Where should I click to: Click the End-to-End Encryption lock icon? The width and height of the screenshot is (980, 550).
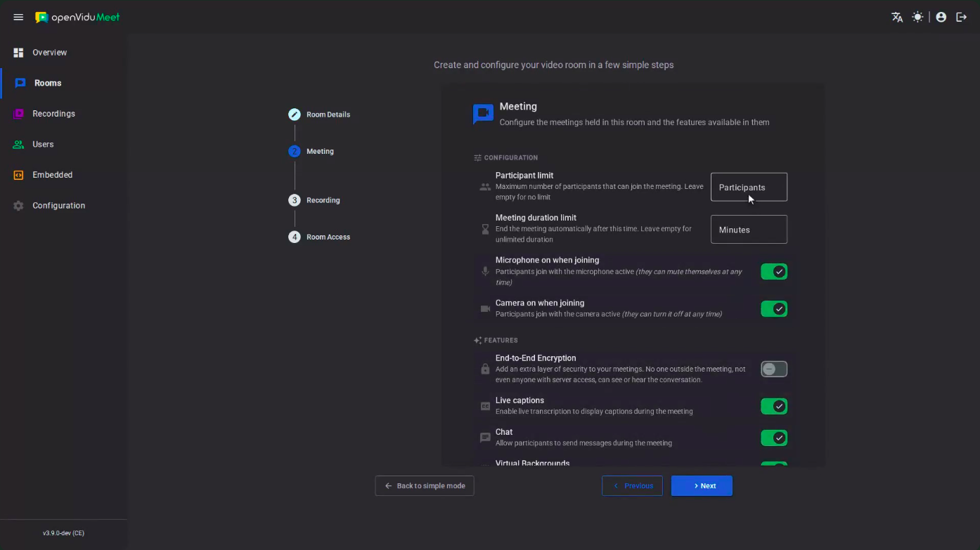tap(485, 369)
